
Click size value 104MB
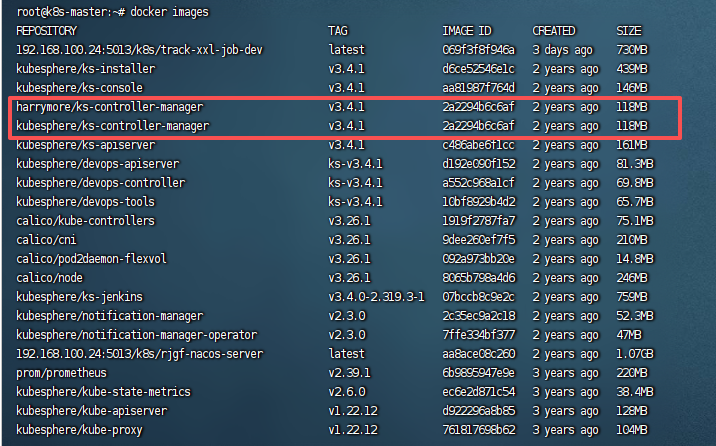coord(632,430)
